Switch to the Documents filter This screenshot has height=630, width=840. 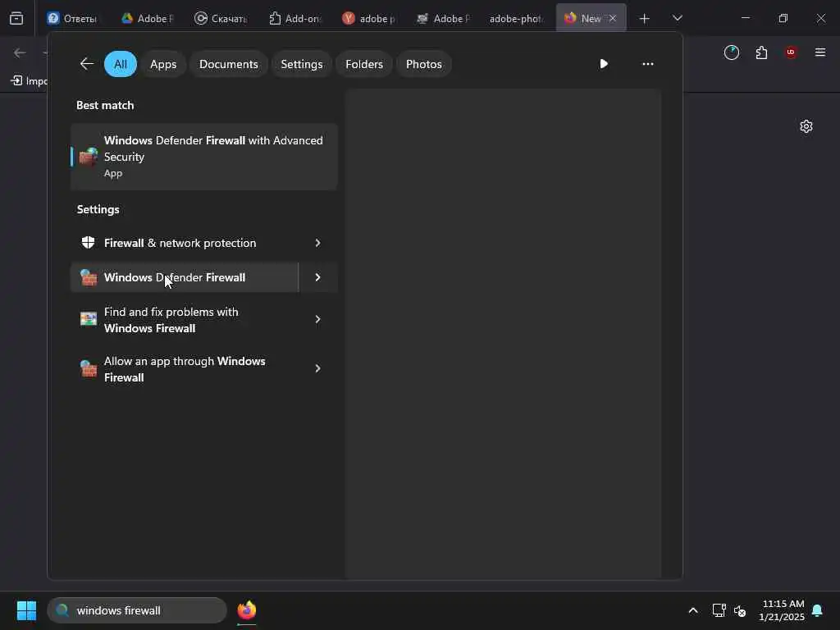[x=229, y=64]
